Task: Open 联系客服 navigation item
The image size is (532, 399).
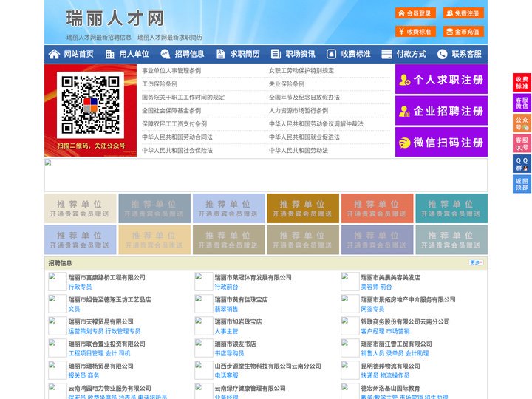Action: [x=466, y=54]
